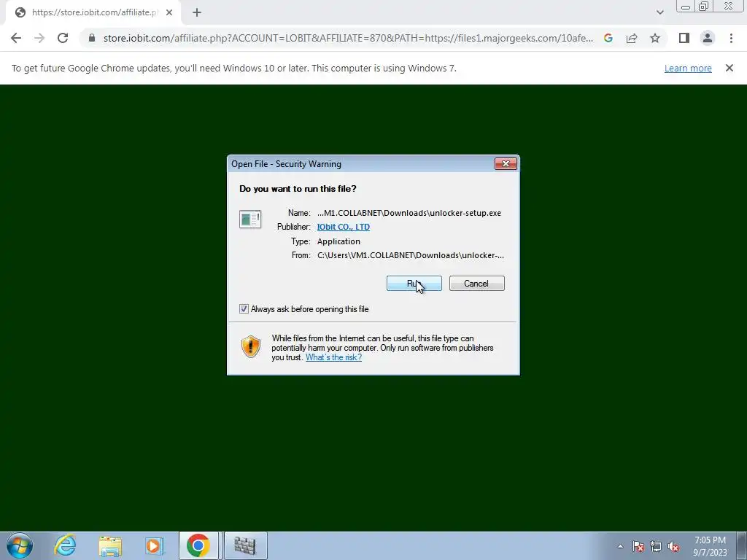Switch to Chrome in the taskbar
Viewport: 747px width, 560px height.
point(198,545)
